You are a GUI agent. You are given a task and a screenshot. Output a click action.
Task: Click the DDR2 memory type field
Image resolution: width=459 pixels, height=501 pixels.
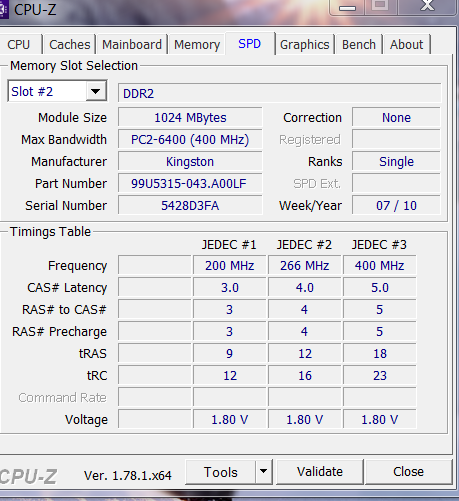coord(279,93)
